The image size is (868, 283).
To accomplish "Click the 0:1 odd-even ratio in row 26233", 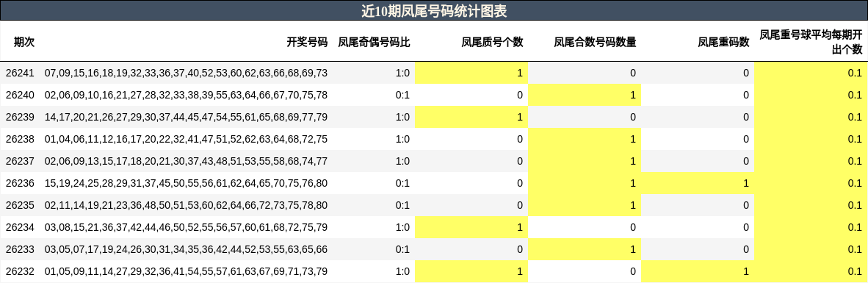I will (x=403, y=250).
